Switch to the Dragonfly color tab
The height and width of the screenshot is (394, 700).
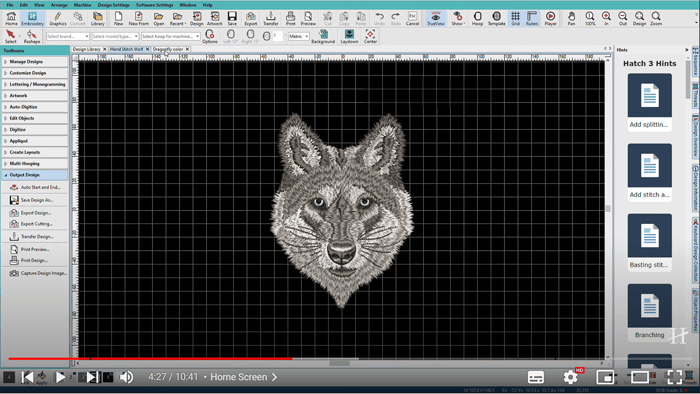pyautogui.click(x=168, y=49)
